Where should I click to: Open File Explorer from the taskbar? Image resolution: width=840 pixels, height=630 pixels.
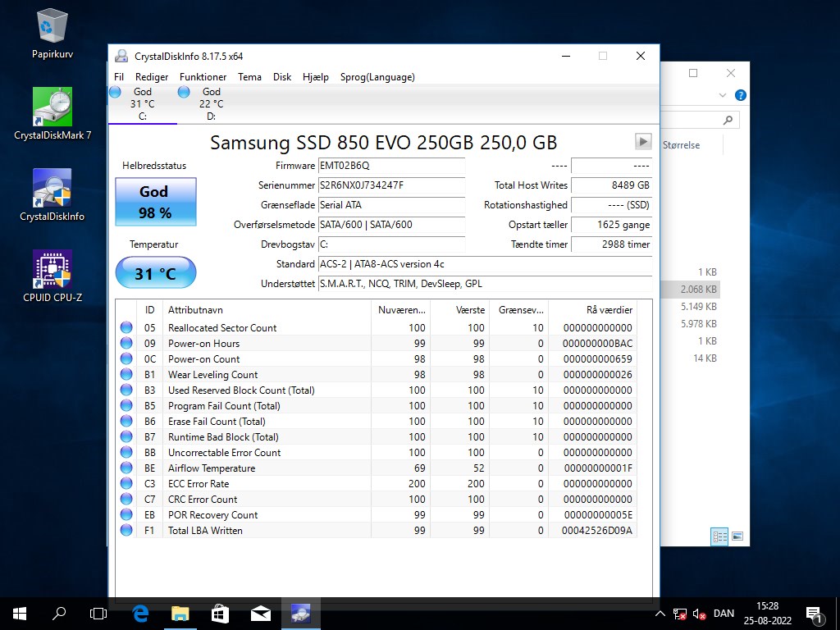180,614
